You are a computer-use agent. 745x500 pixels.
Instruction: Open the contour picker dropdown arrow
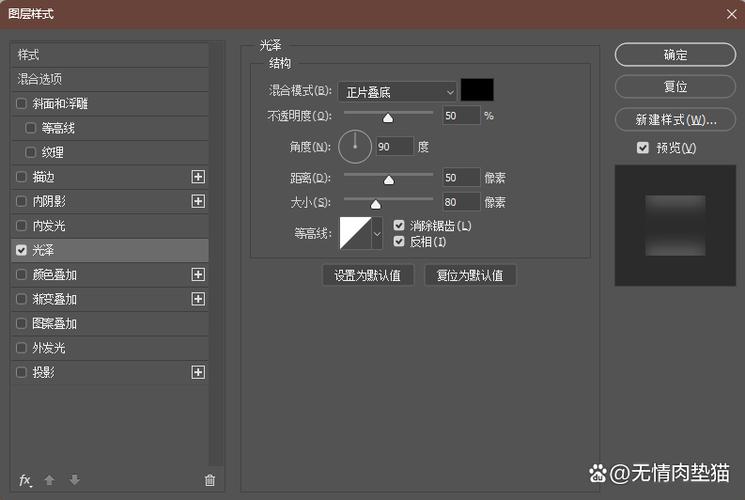377,233
